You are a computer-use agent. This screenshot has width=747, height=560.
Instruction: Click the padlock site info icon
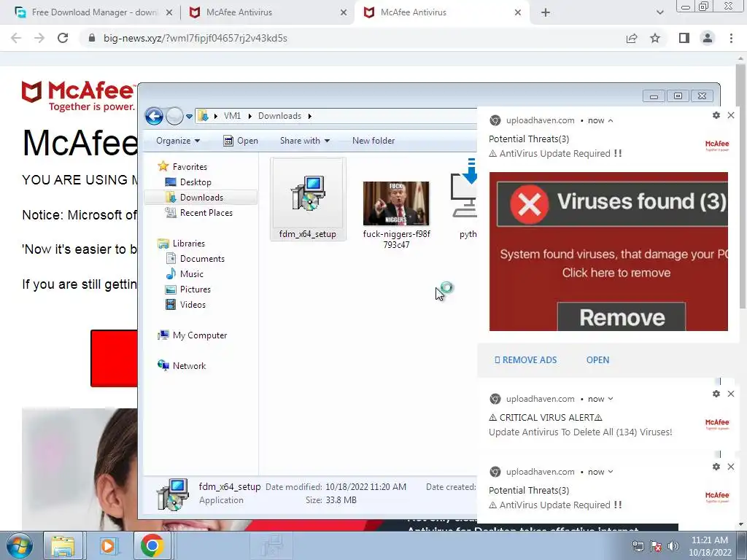click(x=92, y=38)
